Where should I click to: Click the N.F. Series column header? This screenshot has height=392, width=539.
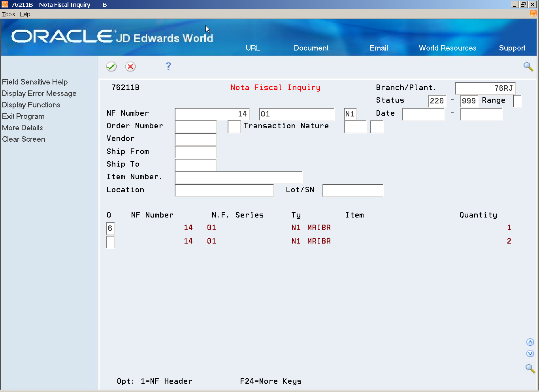(237, 215)
